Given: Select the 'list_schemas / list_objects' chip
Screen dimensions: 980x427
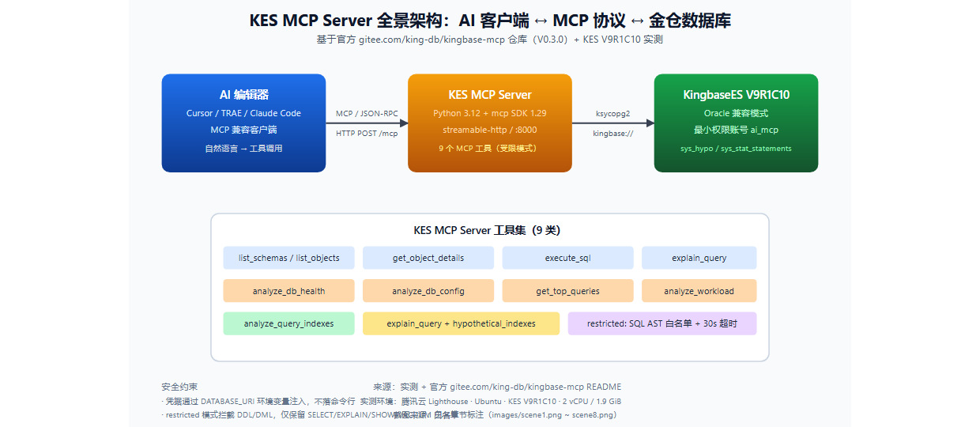Looking at the screenshot, I should click(288, 258).
